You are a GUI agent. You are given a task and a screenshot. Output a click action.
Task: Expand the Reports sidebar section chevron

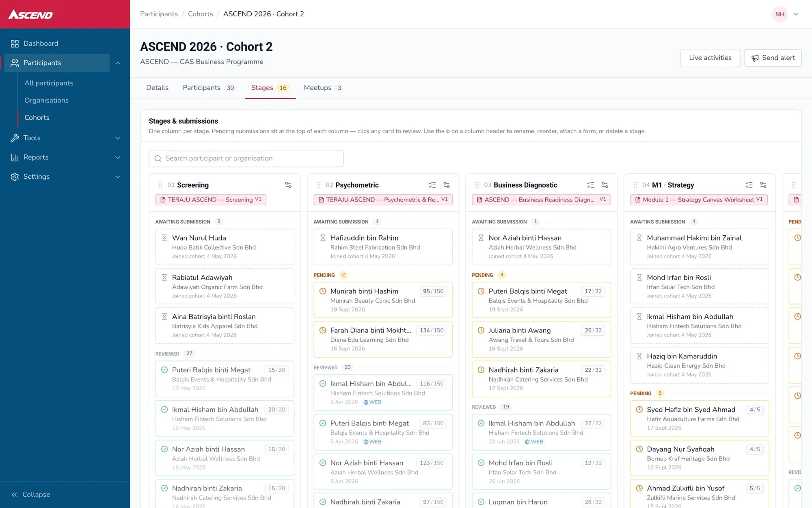click(x=118, y=157)
